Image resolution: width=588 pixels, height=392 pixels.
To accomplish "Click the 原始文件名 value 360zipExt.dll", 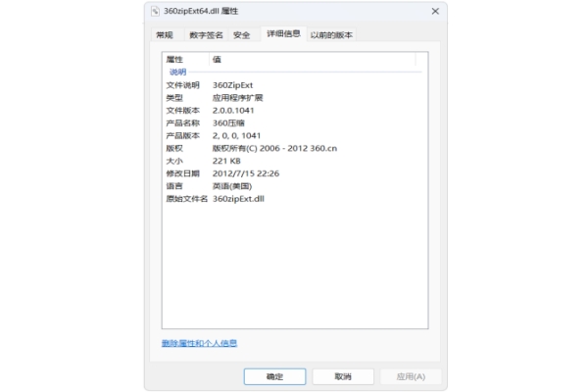I will tap(238, 199).
